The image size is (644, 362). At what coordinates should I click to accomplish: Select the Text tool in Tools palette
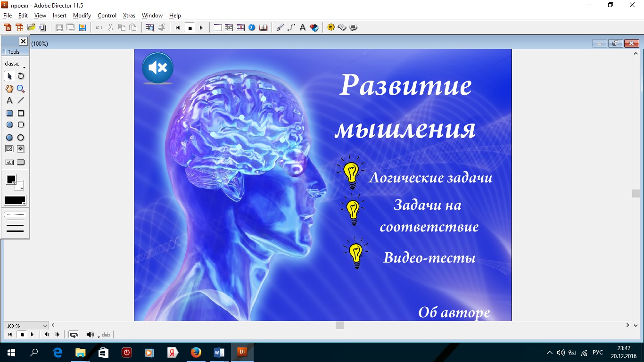point(9,100)
